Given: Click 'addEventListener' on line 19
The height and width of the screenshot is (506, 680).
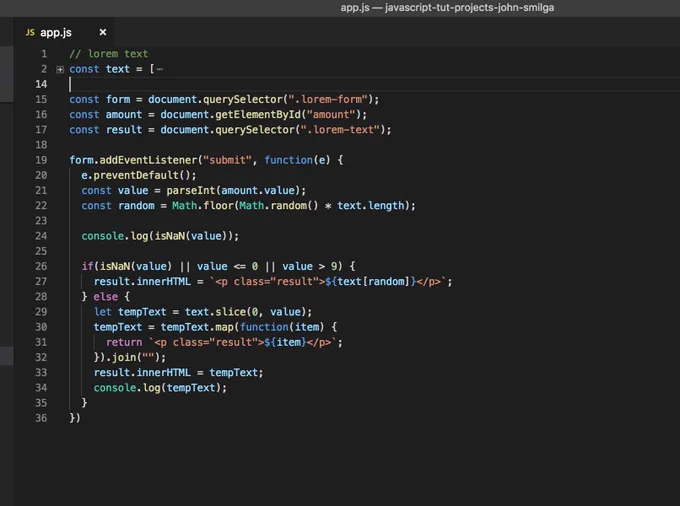Looking at the screenshot, I should point(148,160).
